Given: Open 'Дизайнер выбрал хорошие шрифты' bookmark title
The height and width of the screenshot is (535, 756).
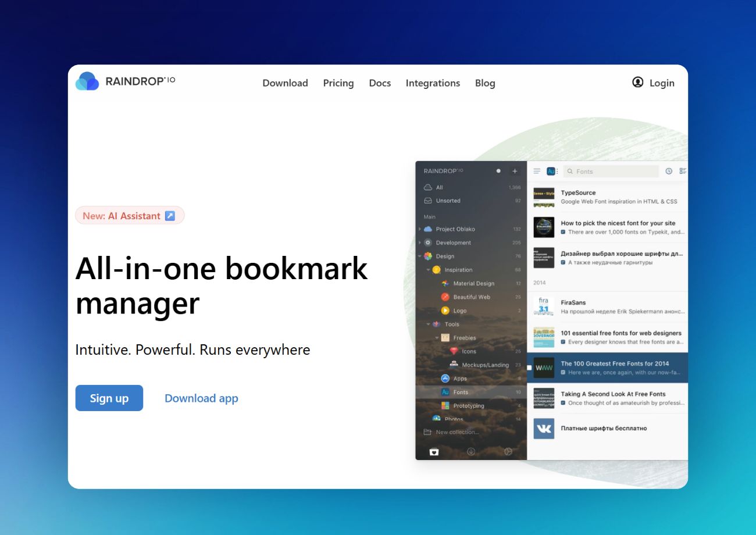Looking at the screenshot, I should [x=622, y=254].
